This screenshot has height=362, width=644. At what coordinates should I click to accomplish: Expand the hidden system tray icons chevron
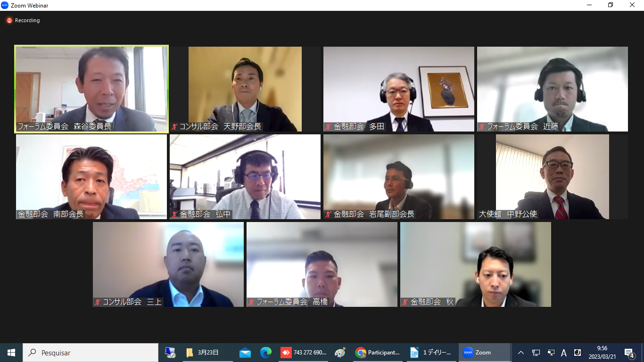[x=521, y=353]
